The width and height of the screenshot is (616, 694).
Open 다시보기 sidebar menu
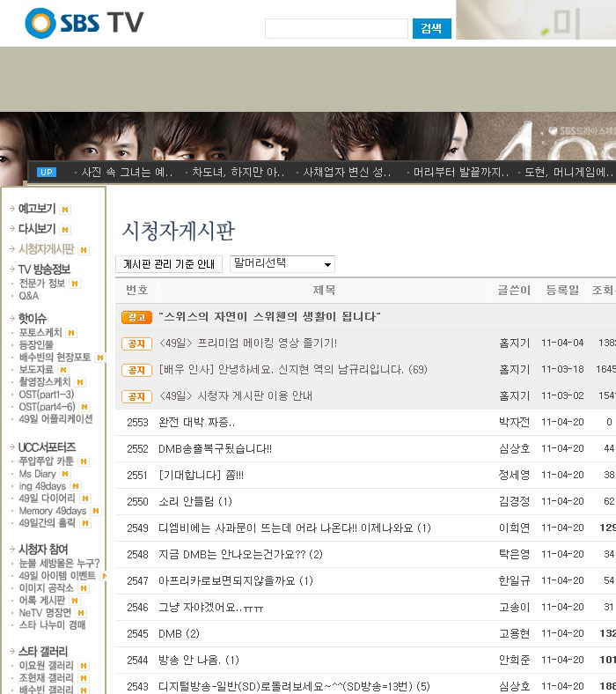click(x=37, y=229)
